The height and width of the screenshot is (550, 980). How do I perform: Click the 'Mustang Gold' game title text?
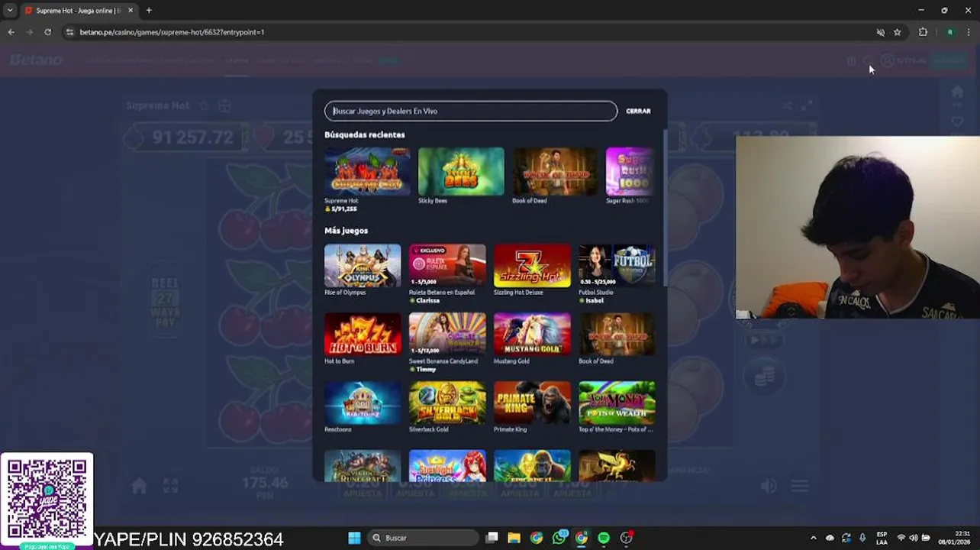point(511,361)
